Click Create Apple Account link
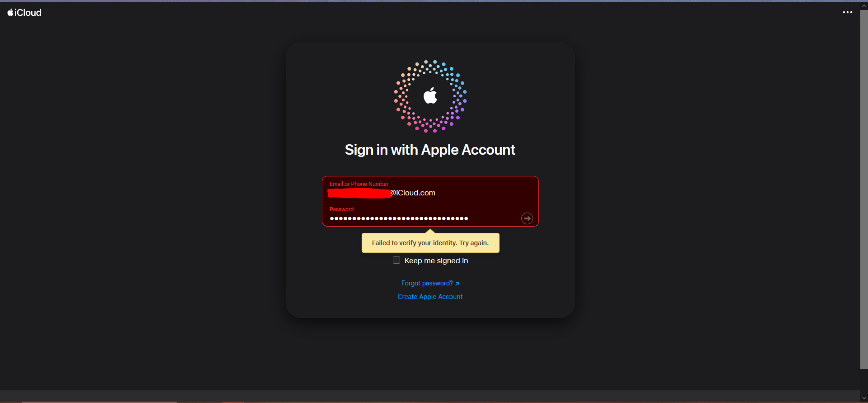 pyautogui.click(x=430, y=297)
